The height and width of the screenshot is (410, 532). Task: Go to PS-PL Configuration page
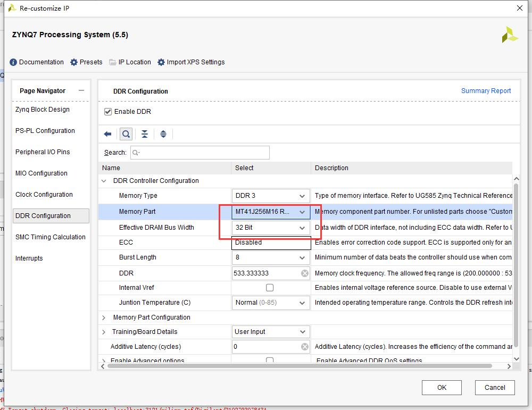click(45, 131)
